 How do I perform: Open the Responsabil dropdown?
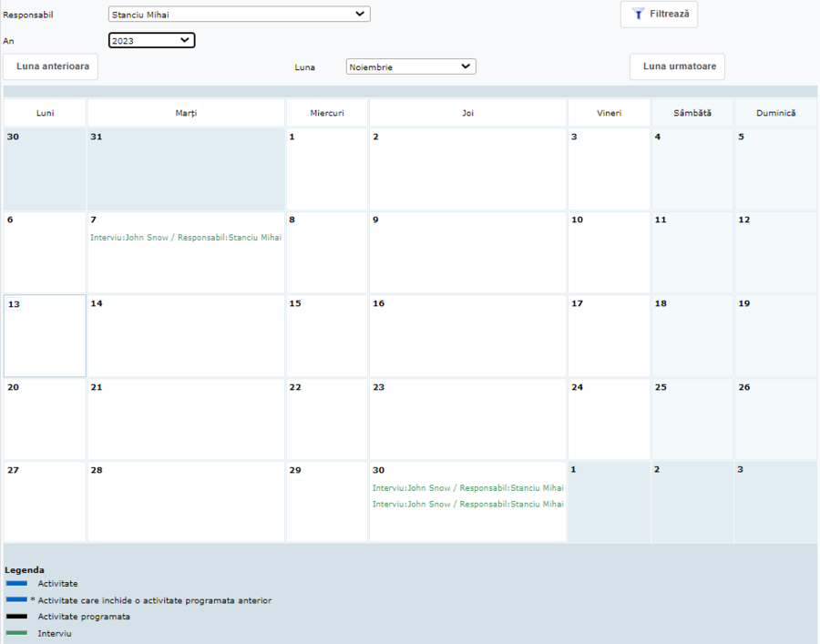(x=239, y=14)
